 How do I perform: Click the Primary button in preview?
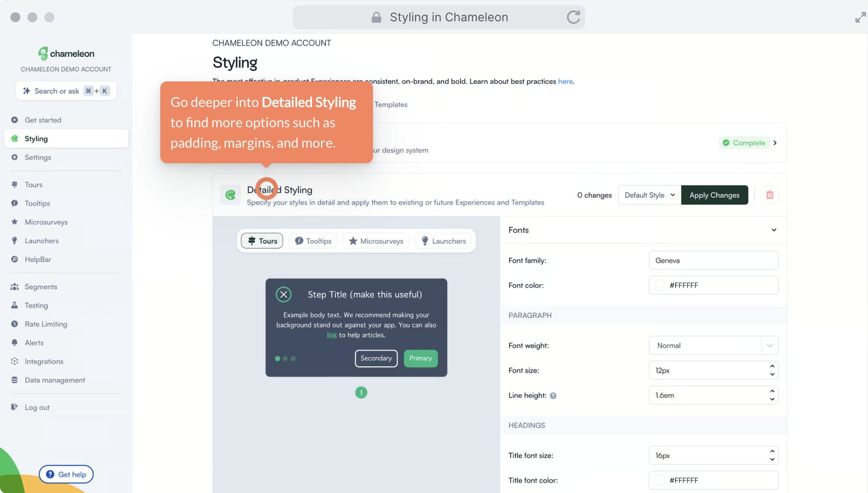421,359
